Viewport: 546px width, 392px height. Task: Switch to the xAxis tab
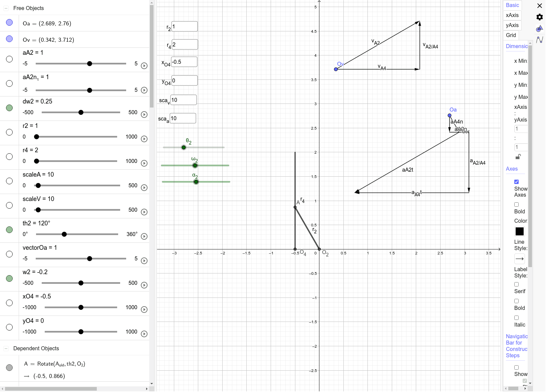(x=512, y=15)
